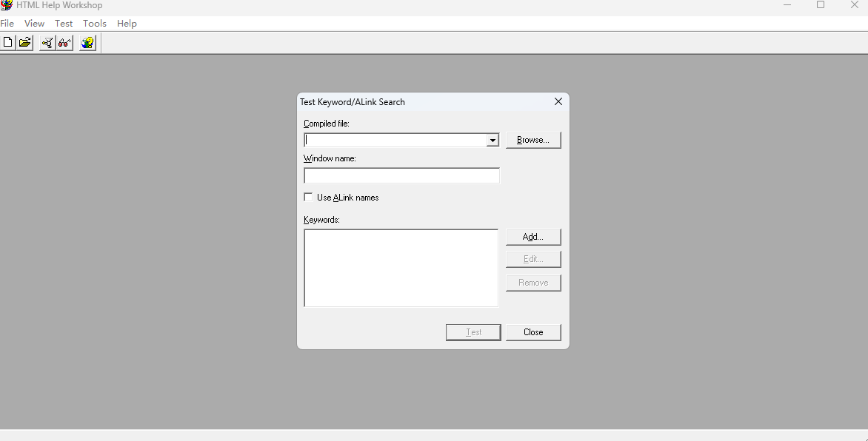Open the Tools menu
This screenshot has width=868, height=441.
coord(95,23)
